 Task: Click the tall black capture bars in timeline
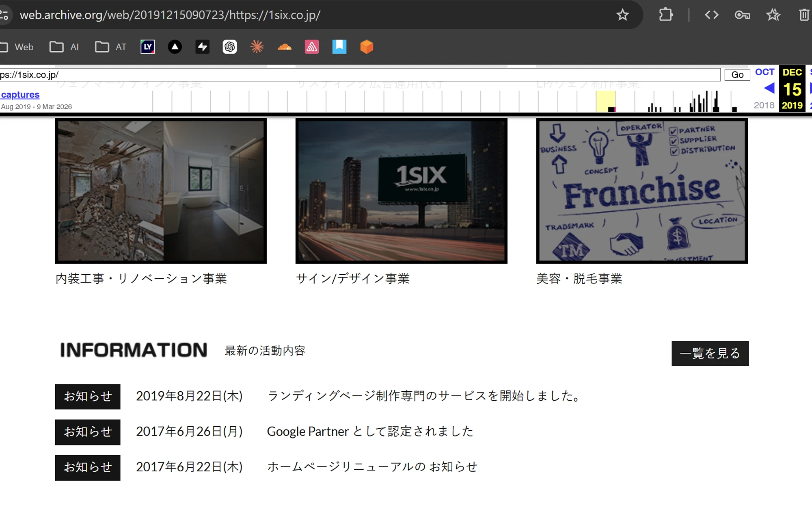(705, 101)
